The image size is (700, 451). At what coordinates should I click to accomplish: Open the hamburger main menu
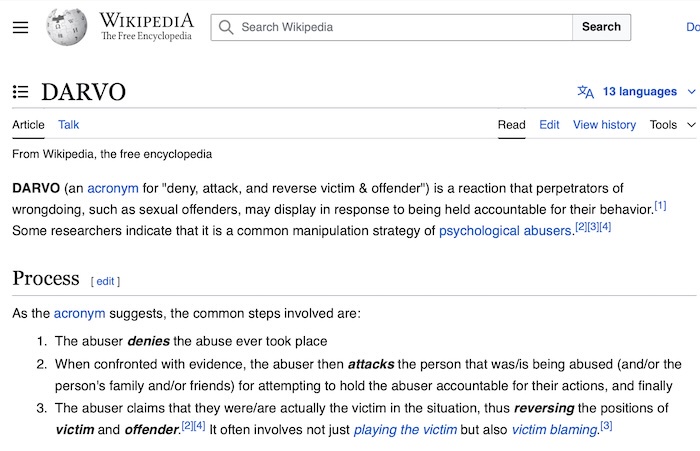point(20,27)
